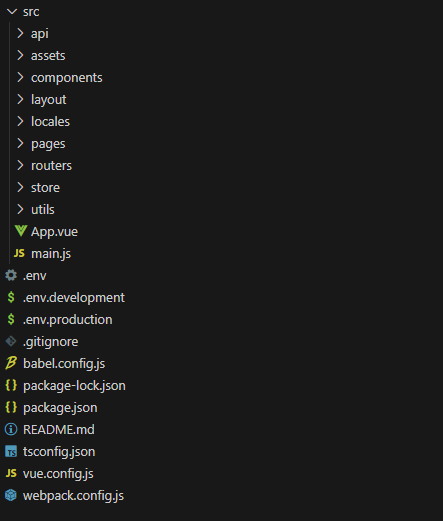Click the info icon next to README.md
This screenshot has height=521, width=443.
(x=11, y=429)
